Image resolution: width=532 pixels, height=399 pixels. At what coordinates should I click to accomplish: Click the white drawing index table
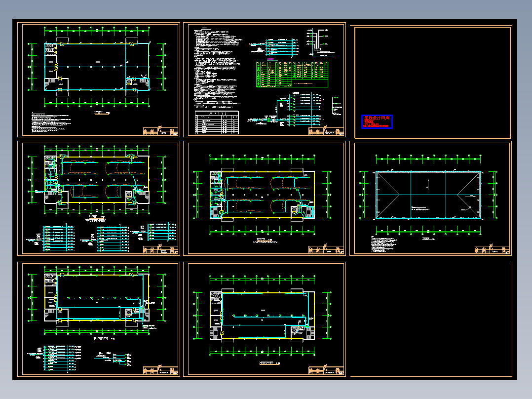coord(217,122)
